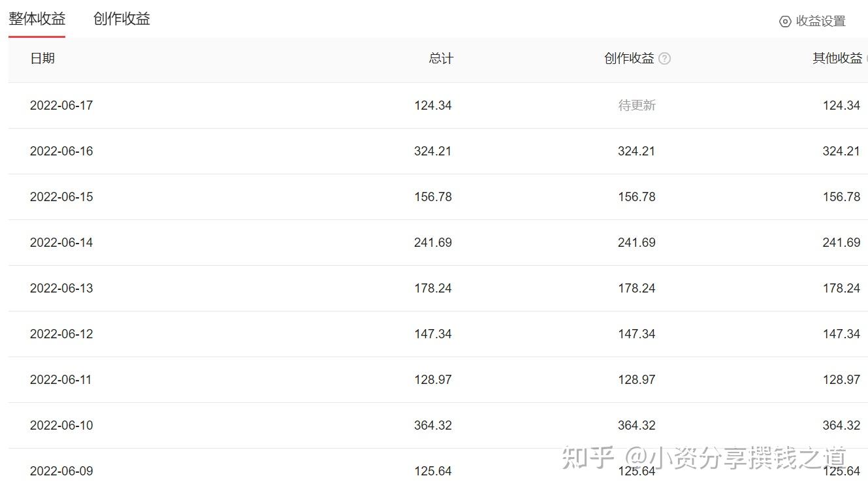Click the 日期 column header

click(x=42, y=58)
